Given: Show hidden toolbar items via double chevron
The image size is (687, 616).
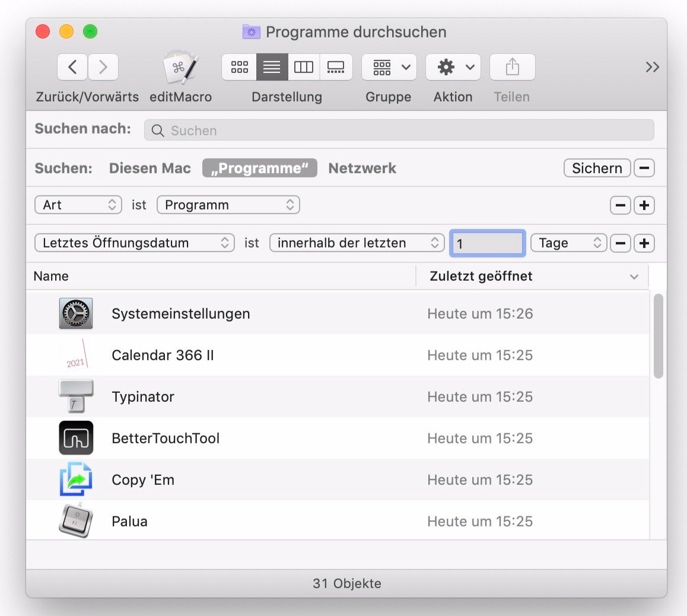Looking at the screenshot, I should [x=652, y=67].
